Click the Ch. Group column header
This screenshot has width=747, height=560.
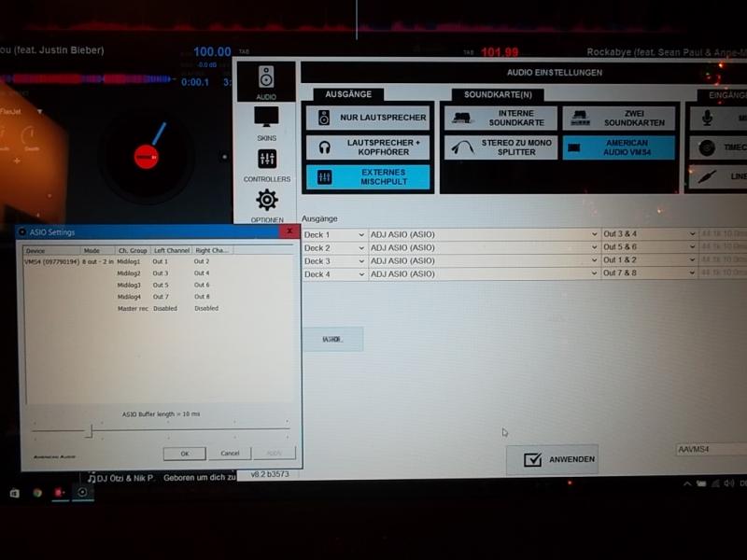[133, 250]
